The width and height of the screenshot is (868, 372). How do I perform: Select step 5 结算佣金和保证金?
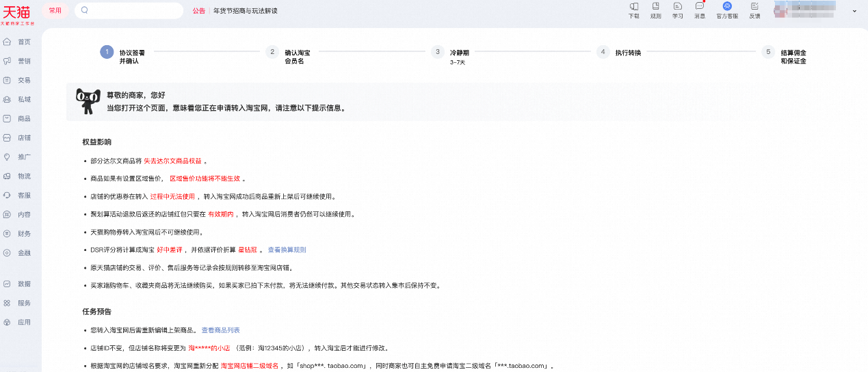tap(785, 56)
